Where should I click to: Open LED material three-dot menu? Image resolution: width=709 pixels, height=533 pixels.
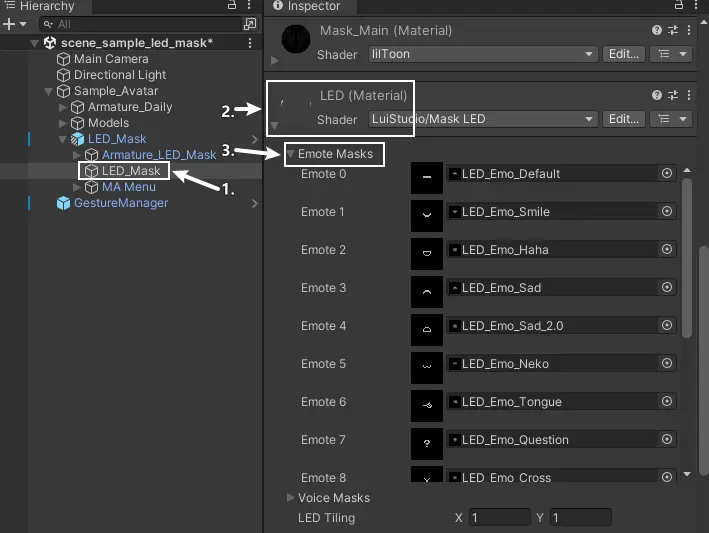pyautogui.click(x=689, y=95)
